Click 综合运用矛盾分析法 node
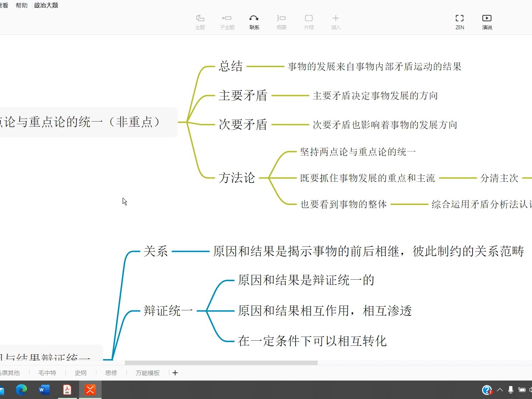The height and width of the screenshot is (399, 532). click(x=481, y=204)
